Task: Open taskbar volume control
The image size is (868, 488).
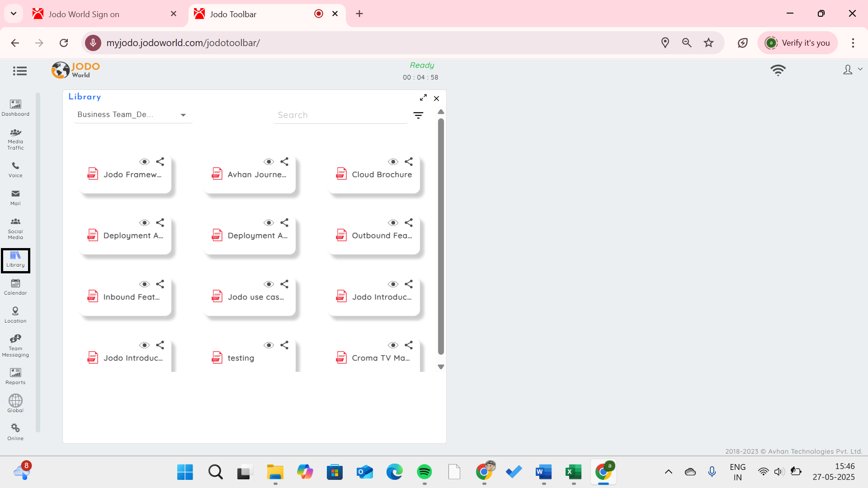Action: pyautogui.click(x=778, y=472)
